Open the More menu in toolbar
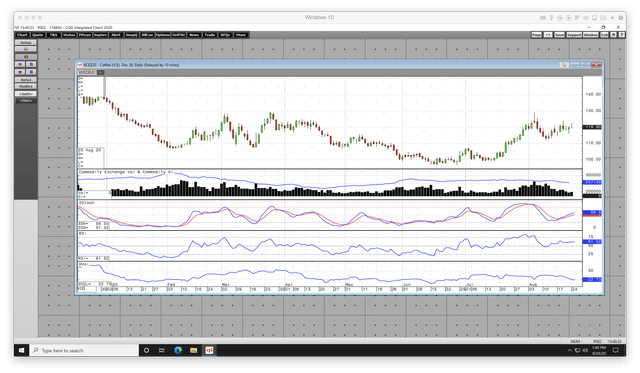 (x=241, y=35)
